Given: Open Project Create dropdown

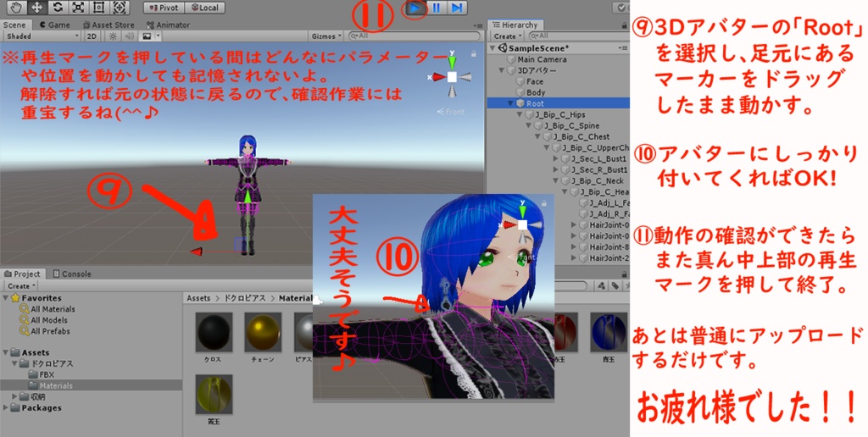Looking at the screenshot, I should tap(21, 286).
